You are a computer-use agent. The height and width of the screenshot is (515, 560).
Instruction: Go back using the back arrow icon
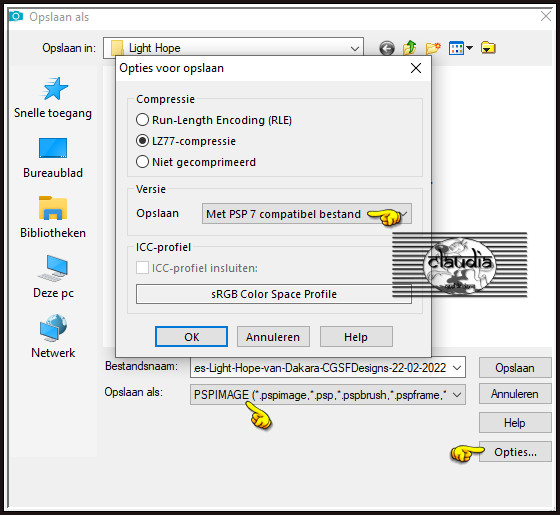pyautogui.click(x=387, y=48)
